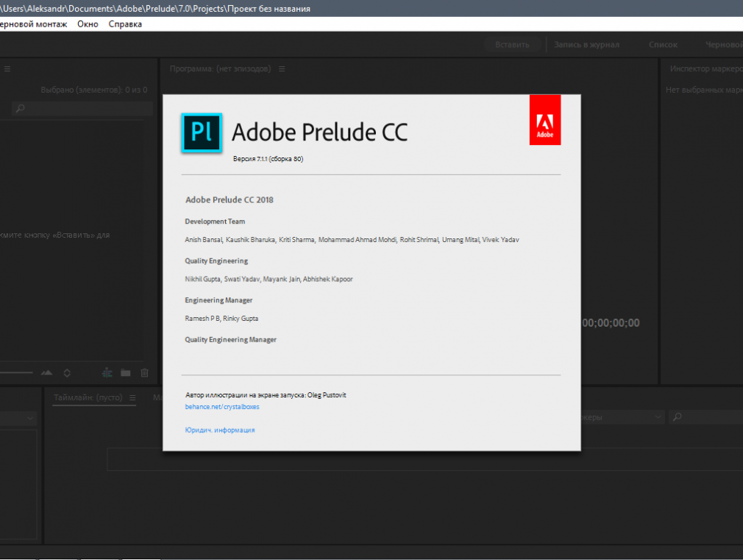This screenshot has width=743, height=560.
Task: Click the Quality Engineering heading
Action: pos(216,260)
